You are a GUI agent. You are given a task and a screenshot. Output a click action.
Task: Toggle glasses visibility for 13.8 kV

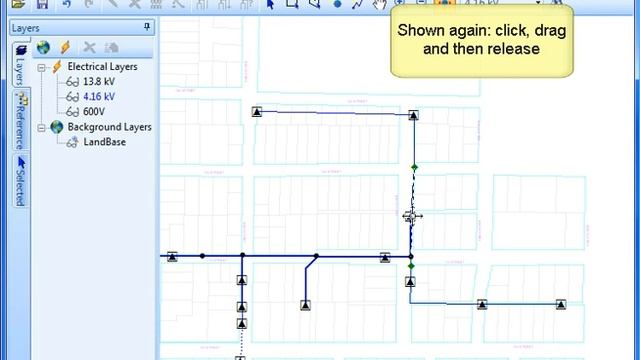click(x=72, y=82)
